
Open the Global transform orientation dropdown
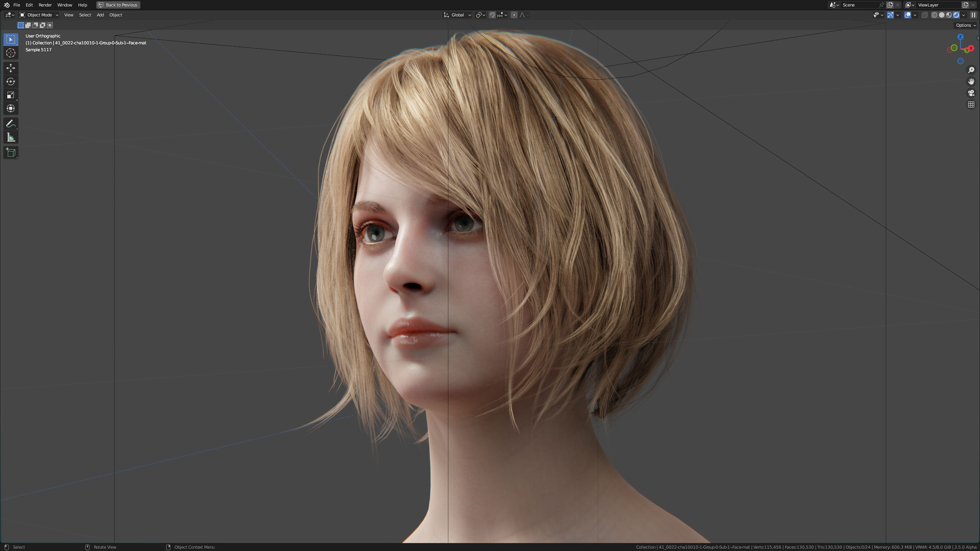(457, 15)
